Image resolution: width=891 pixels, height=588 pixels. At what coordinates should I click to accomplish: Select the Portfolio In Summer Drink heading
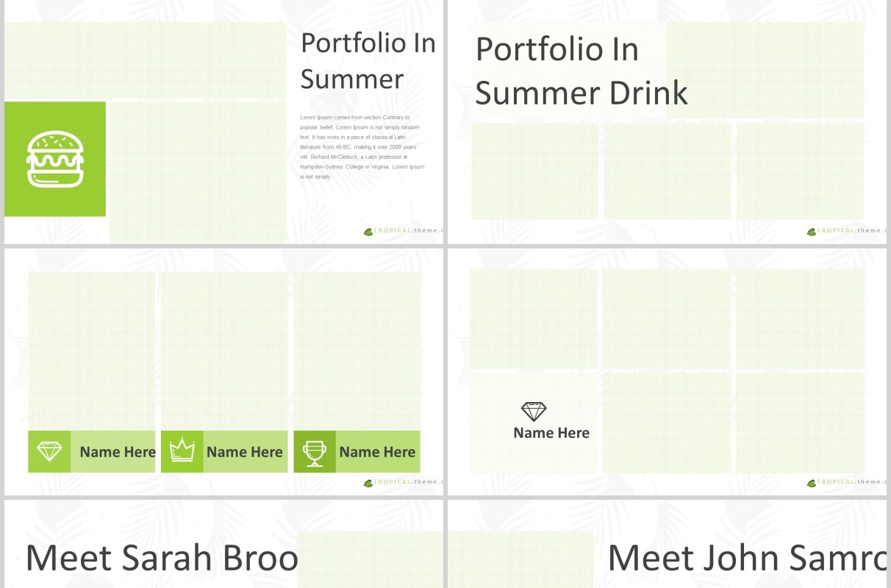coord(581,71)
